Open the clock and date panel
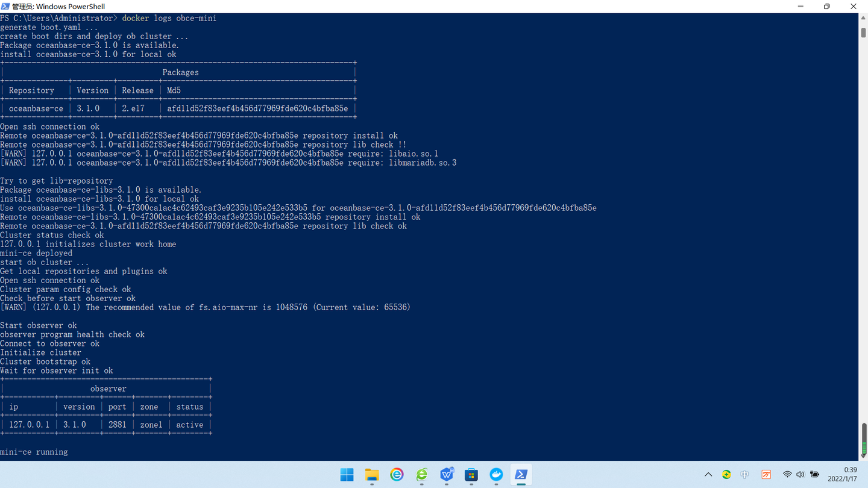868x488 pixels. pyautogui.click(x=843, y=474)
